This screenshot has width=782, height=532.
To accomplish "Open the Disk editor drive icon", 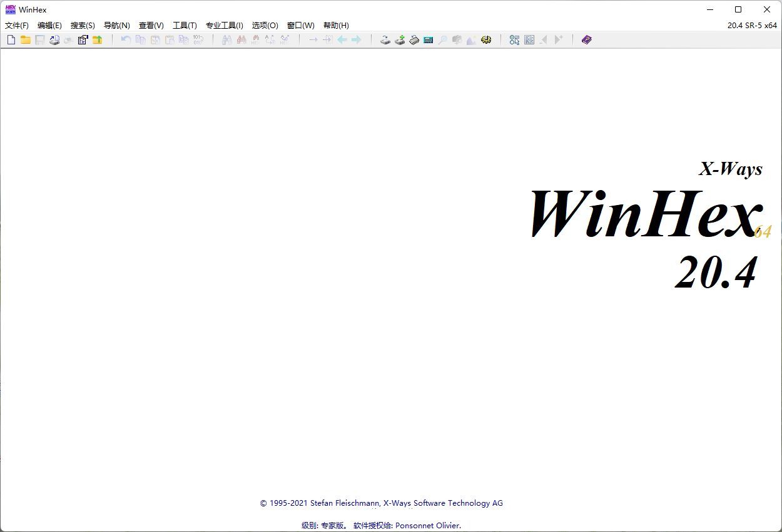I will pos(385,39).
